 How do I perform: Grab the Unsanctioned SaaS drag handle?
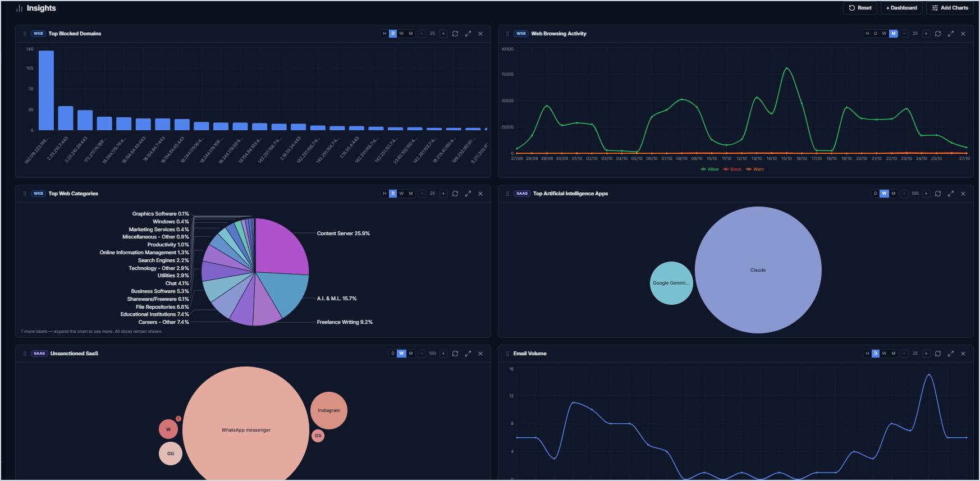point(25,354)
